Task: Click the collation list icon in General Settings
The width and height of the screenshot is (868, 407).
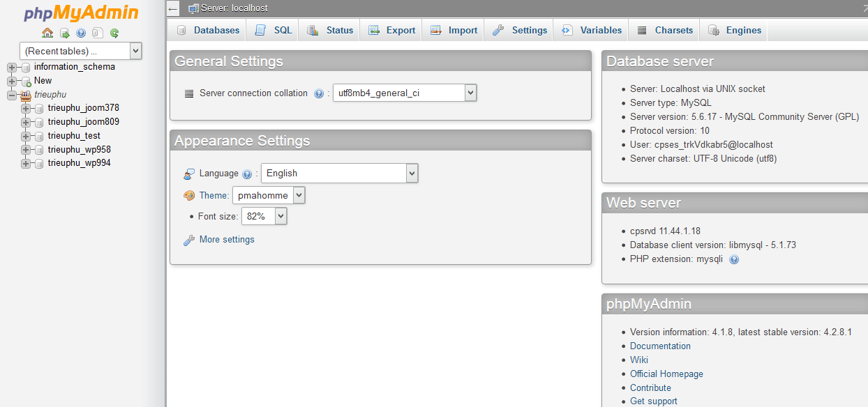Action: [x=189, y=93]
